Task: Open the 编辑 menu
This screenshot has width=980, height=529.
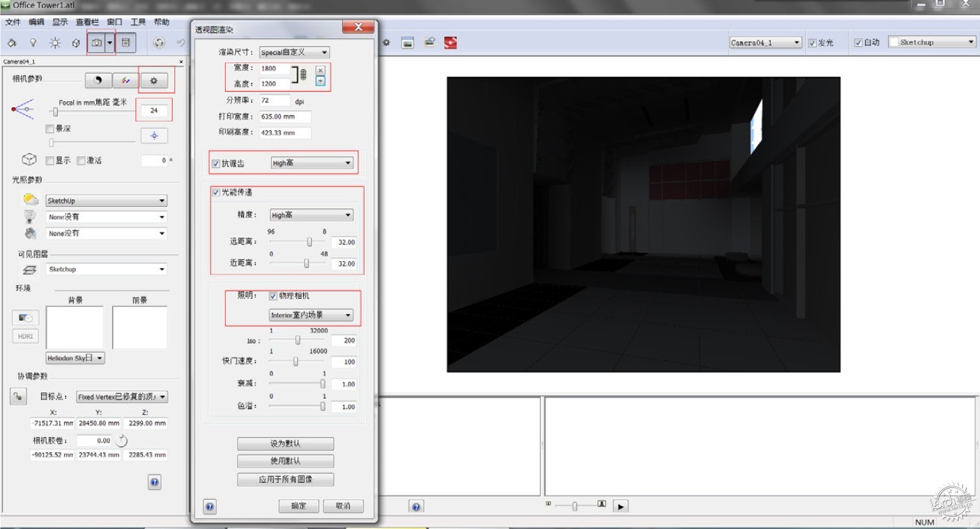Action: click(36, 22)
